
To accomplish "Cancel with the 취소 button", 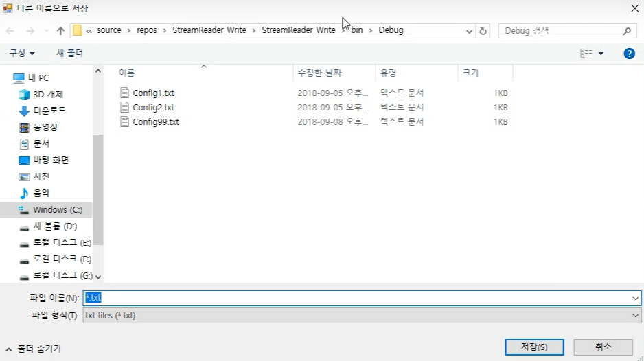I will (603, 347).
